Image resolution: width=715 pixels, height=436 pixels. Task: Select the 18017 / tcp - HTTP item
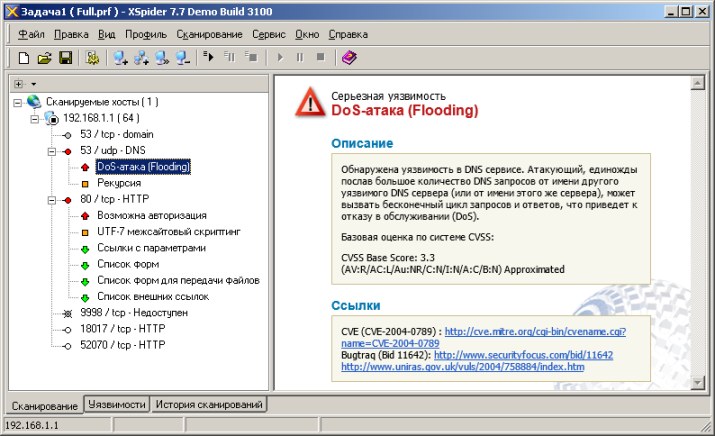(123, 328)
